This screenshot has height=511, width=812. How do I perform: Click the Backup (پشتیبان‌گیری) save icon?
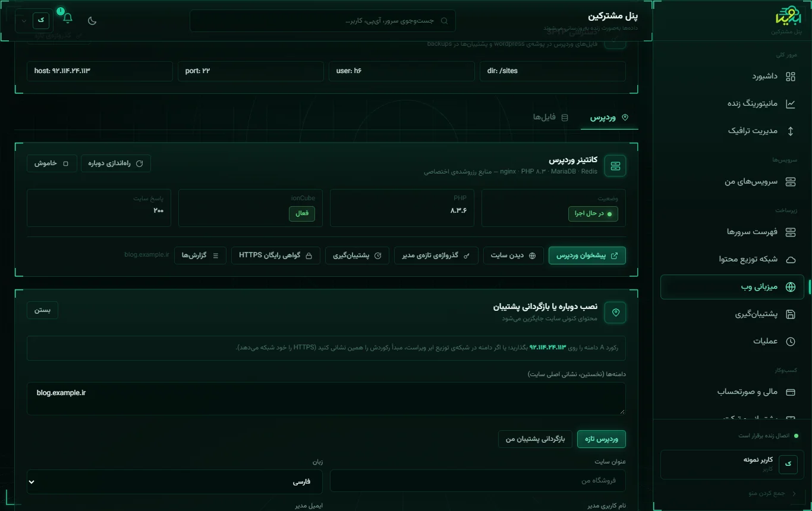point(791,314)
